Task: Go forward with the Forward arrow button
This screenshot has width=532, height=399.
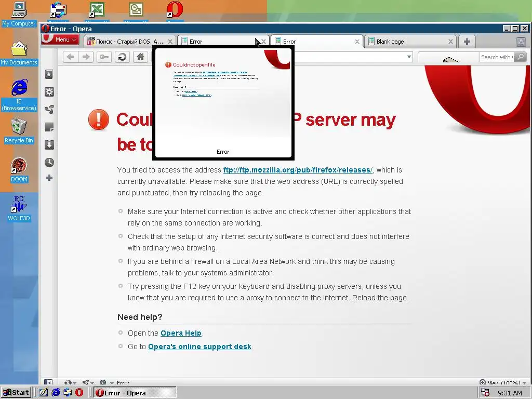Action: [x=86, y=57]
